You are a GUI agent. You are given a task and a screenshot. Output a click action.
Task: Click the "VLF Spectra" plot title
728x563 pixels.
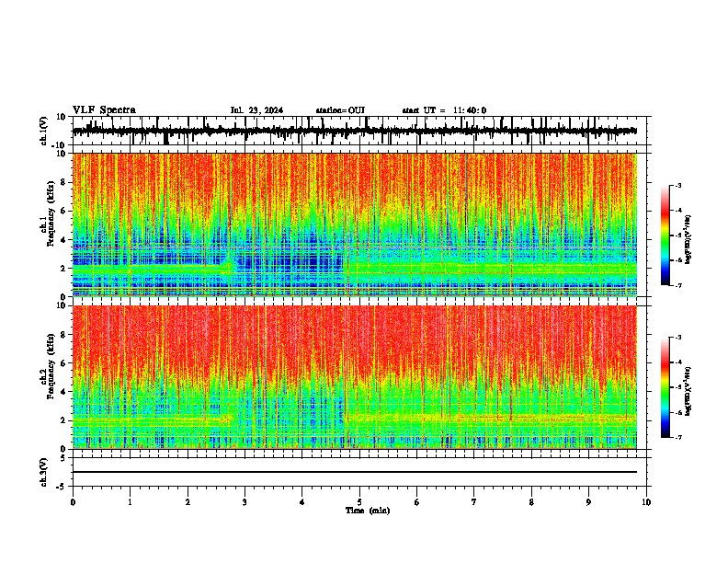(x=104, y=110)
